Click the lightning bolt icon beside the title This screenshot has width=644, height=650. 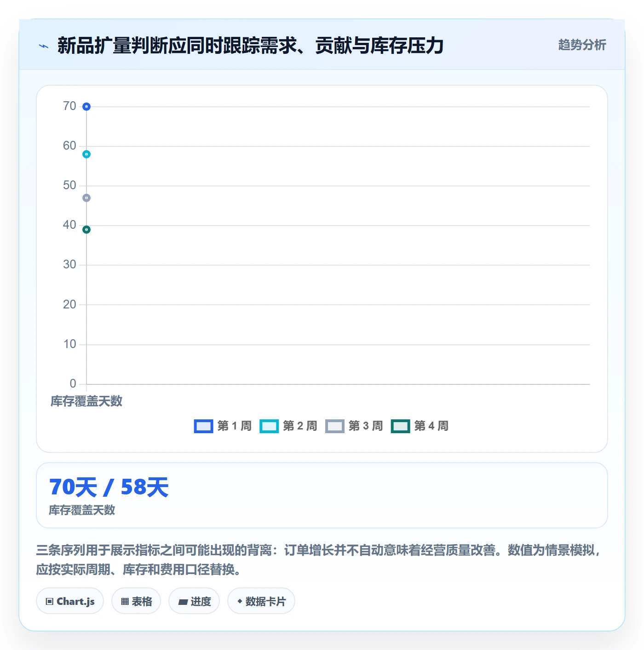point(44,46)
